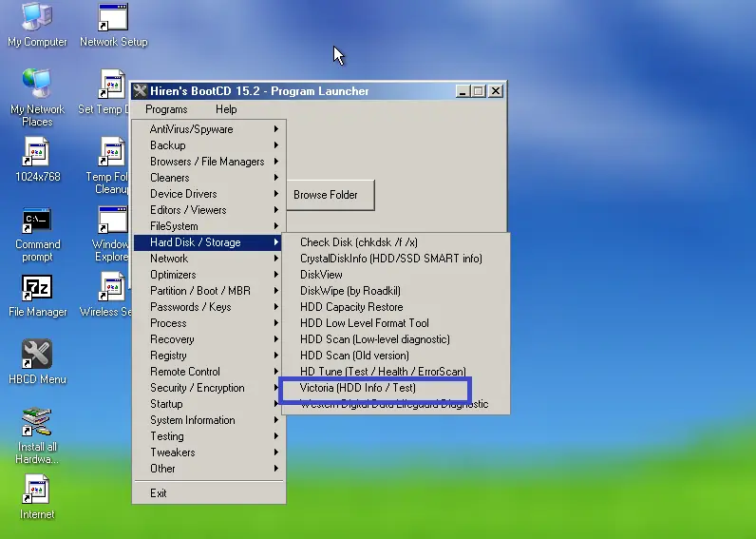
Task: Expand Other submenu
Action: coord(209,469)
